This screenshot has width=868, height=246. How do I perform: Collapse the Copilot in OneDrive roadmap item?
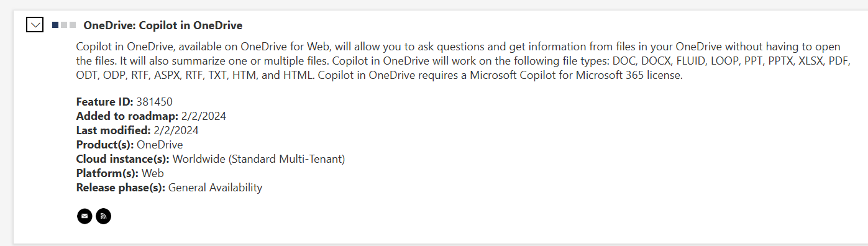(x=35, y=25)
